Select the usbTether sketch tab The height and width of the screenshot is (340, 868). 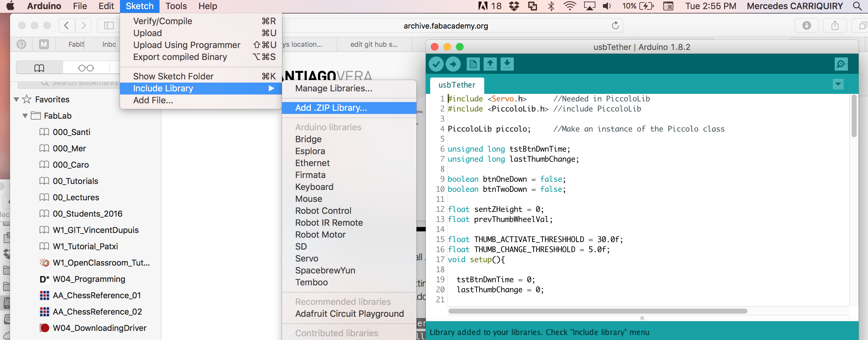(457, 85)
